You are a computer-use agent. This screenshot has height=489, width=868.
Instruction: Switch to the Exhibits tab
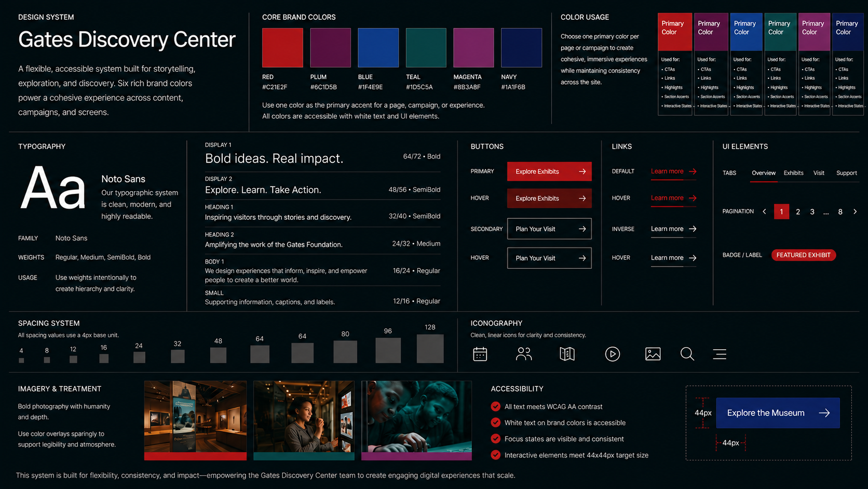pyautogui.click(x=793, y=173)
